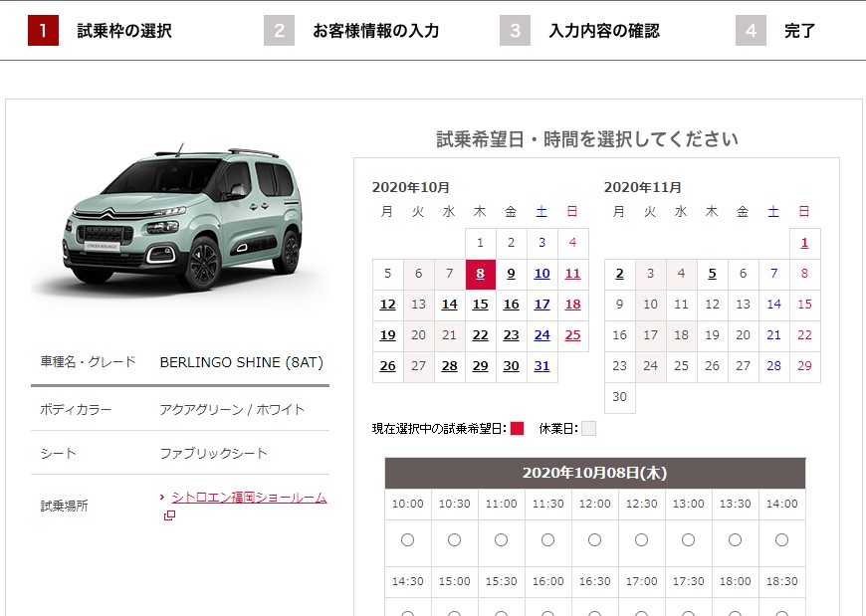866x616 pixels.
Task: Choose the 14:00 time slot radio button
Action: click(781, 539)
